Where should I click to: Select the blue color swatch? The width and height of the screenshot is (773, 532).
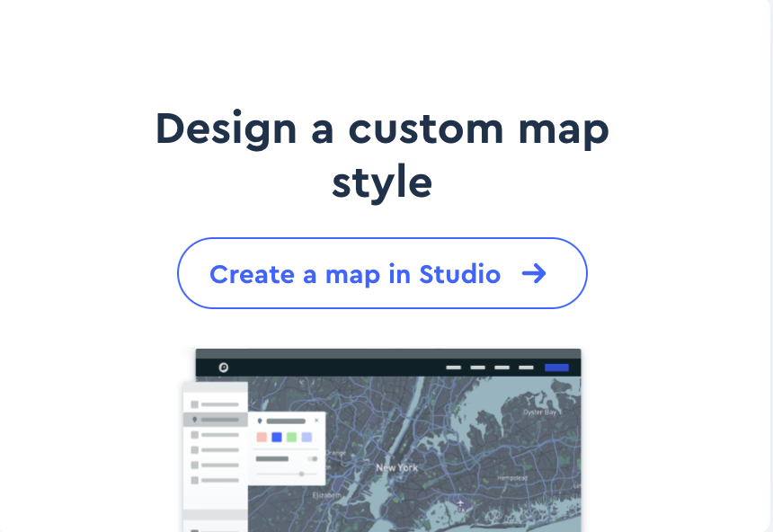[277, 437]
